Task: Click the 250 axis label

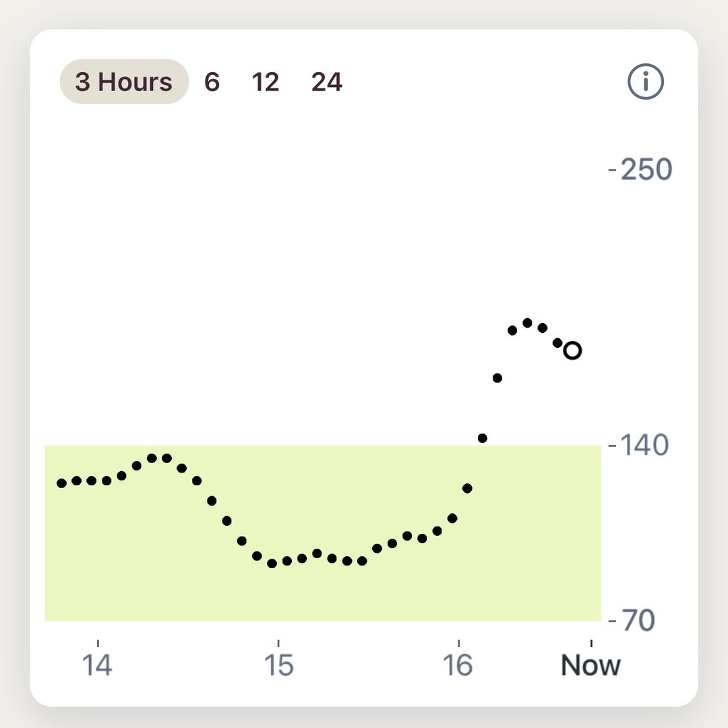Action: point(644,169)
